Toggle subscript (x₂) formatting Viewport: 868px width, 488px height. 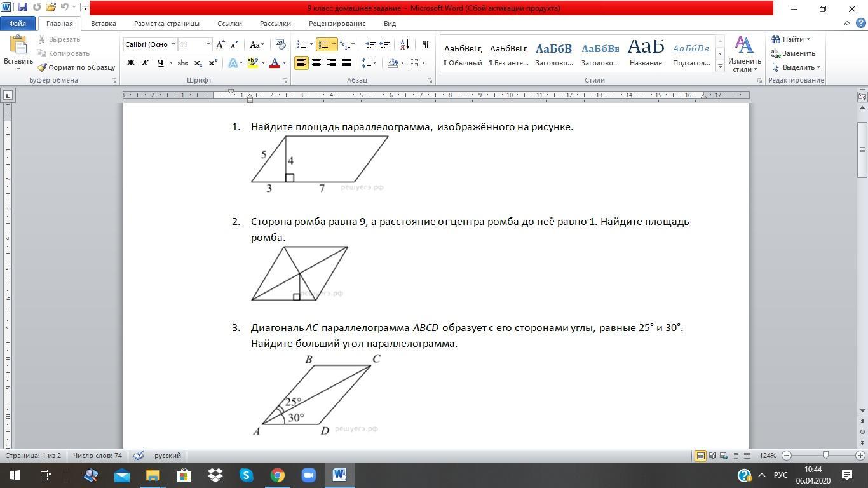click(198, 63)
